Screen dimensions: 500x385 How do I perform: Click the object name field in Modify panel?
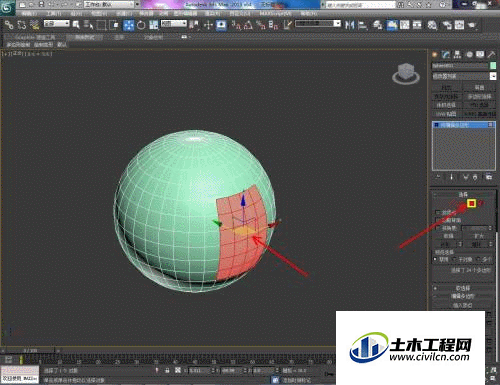460,66
